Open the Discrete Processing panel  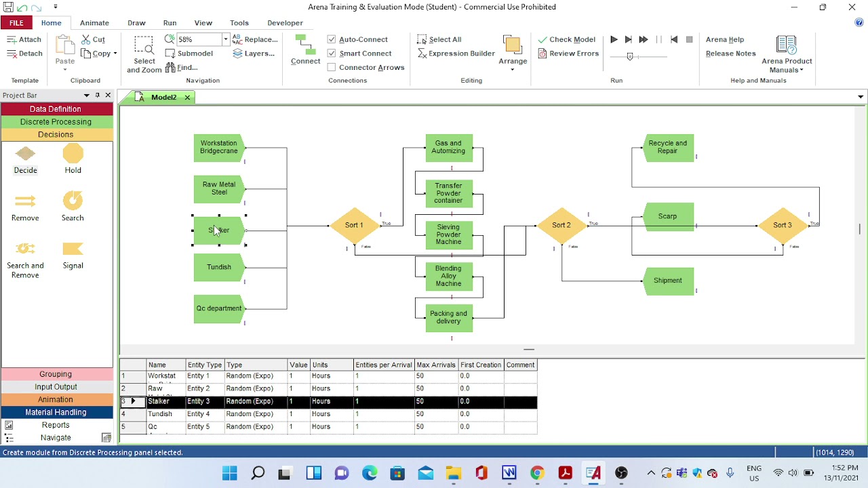[56, 122]
